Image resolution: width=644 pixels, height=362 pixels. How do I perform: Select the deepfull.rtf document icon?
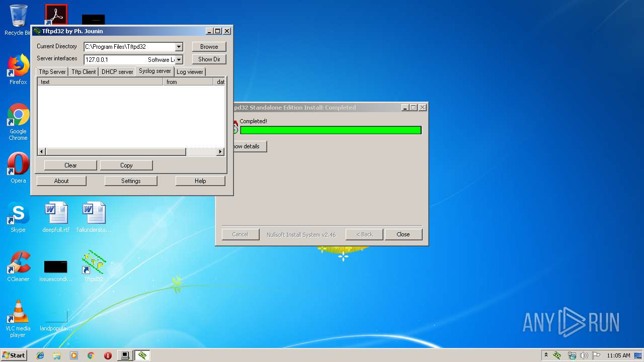coord(56,217)
